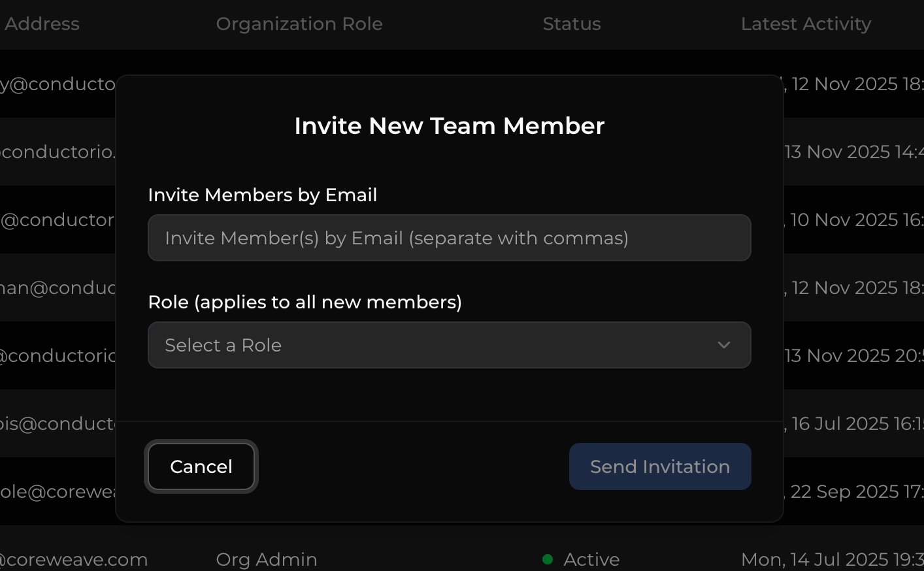
Task: Click the coreweave.com email in the bottom row
Action: point(74,559)
